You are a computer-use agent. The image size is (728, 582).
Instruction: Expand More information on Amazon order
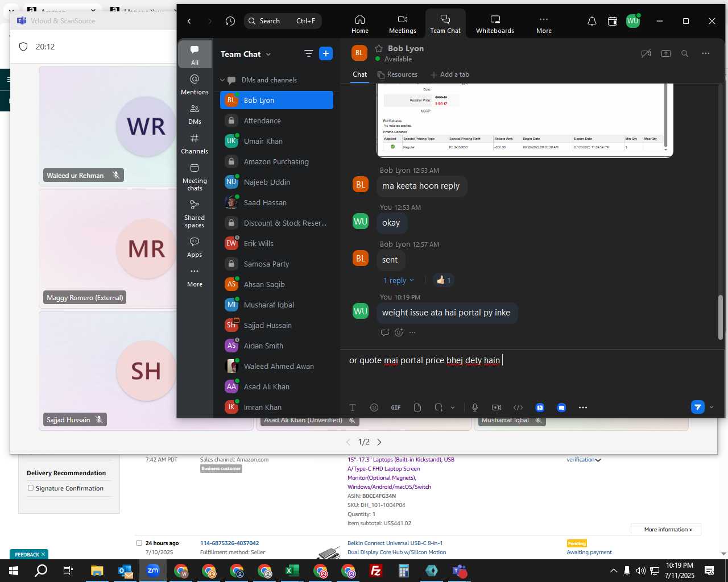click(666, 530)
